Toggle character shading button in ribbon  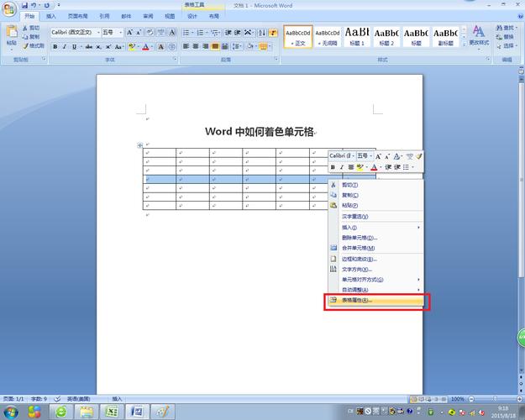click(160, 47)
